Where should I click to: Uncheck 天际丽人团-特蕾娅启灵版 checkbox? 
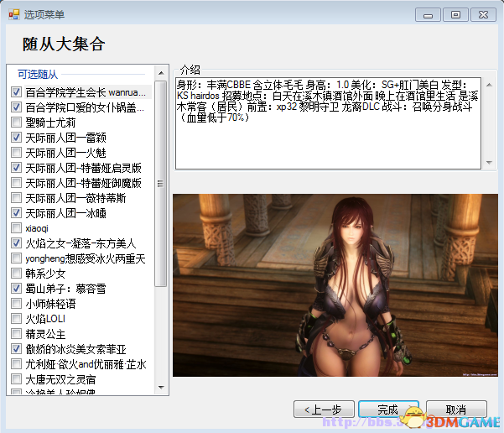(x=16, y=168)
